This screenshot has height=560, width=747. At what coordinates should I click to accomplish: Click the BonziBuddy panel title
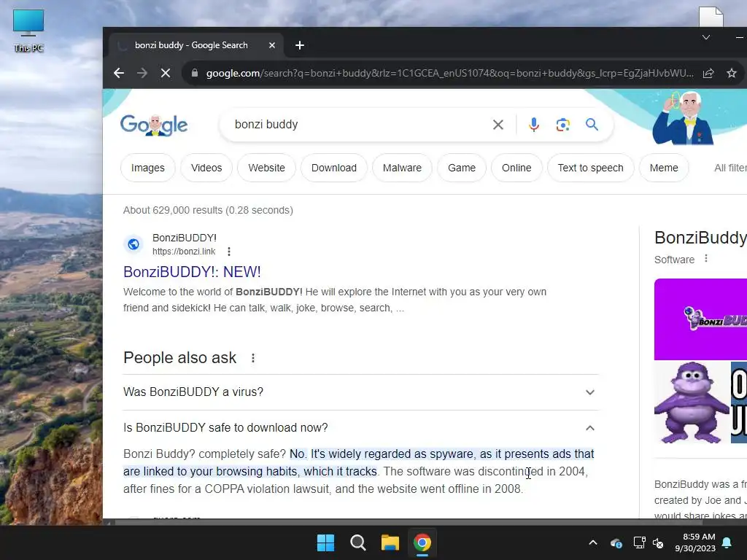coord(700,237)
